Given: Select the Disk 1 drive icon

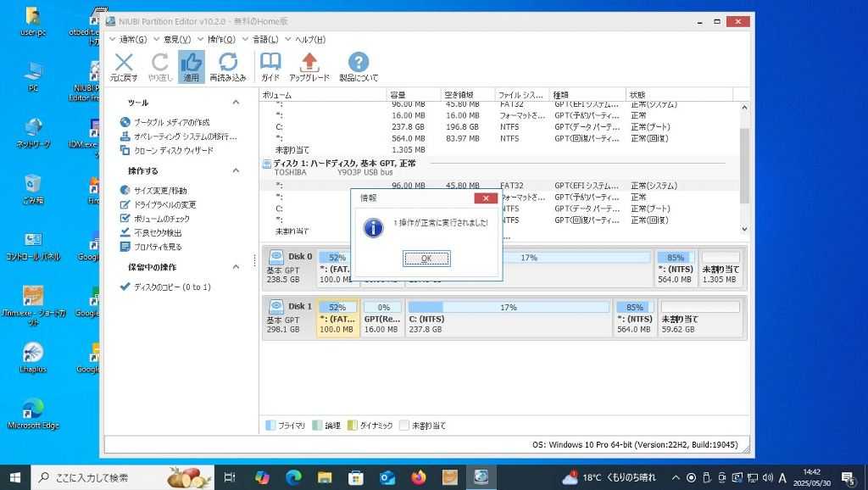Looking at the screenshot, I should click(x=276, y=306).
